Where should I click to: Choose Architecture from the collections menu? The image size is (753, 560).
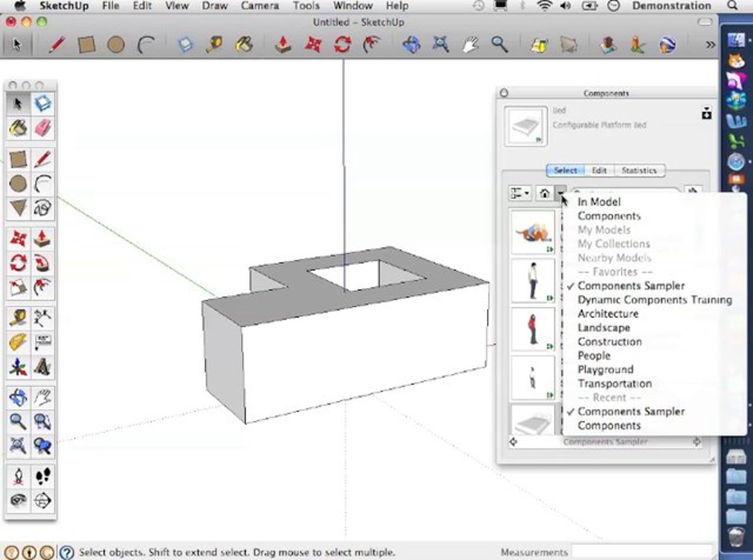tap(608, 314)
